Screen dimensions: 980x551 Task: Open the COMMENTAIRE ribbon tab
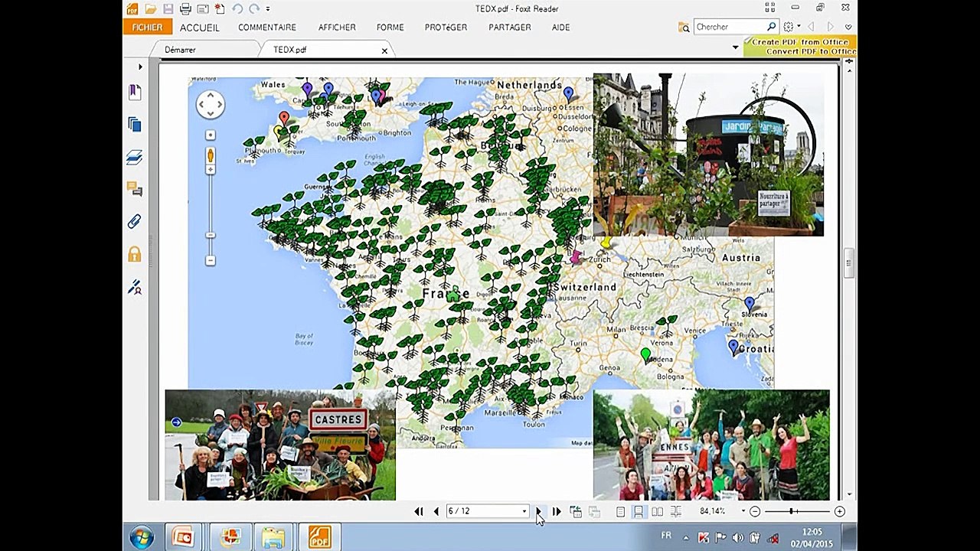coord(266,28)
